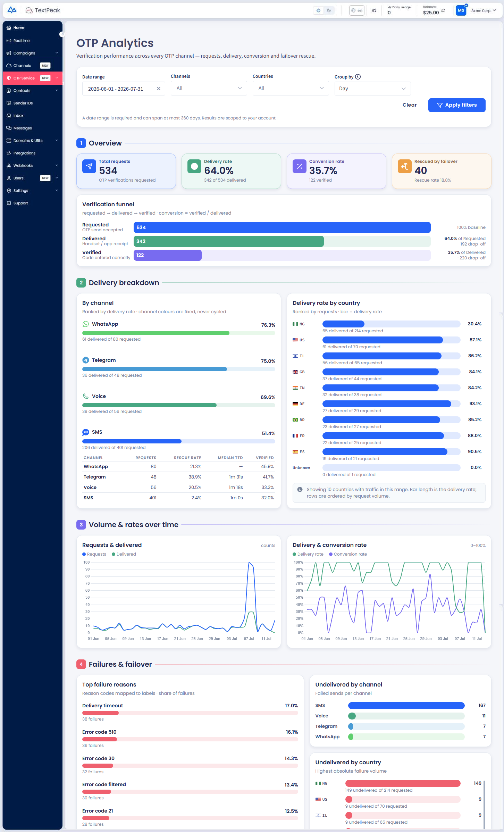504x832 pixels.
Task: Expand the Campaigns sidebar section
Action: point(33,53)
